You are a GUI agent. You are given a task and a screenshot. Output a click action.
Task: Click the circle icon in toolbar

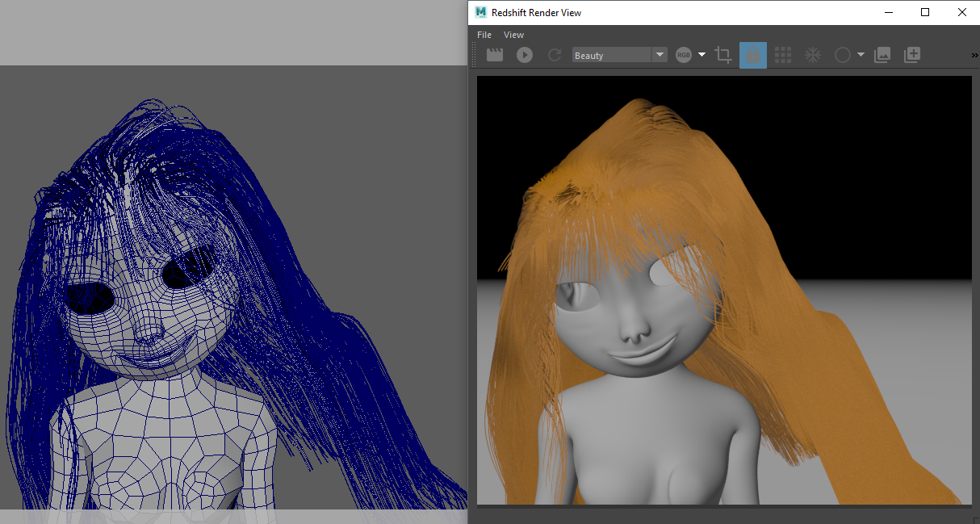pos(842,55)
